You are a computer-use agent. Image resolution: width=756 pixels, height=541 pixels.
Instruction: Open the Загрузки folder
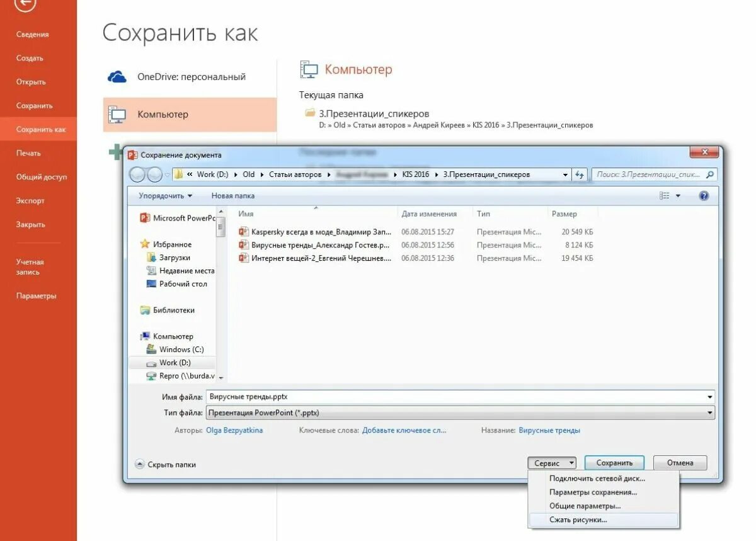pos(168,258)
